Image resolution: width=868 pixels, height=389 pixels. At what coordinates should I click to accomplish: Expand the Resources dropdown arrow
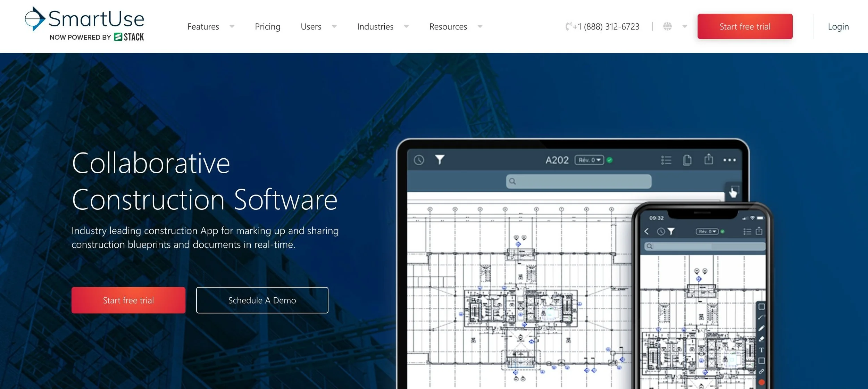[480, 26]
